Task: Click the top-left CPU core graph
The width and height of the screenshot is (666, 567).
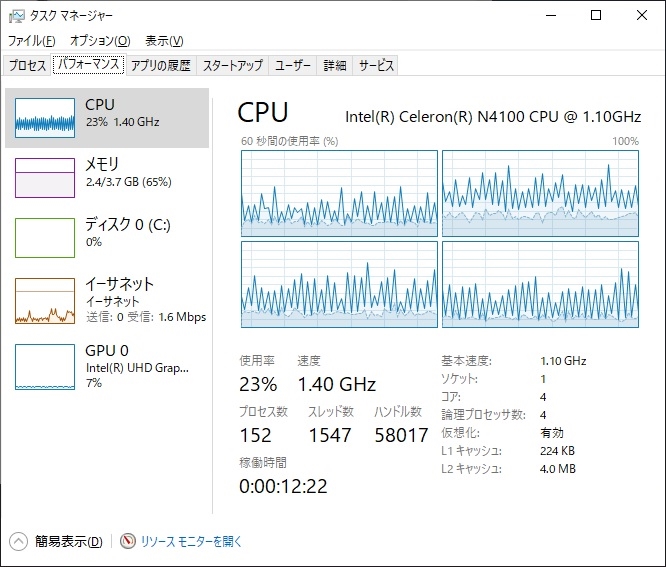Action: 339,193
